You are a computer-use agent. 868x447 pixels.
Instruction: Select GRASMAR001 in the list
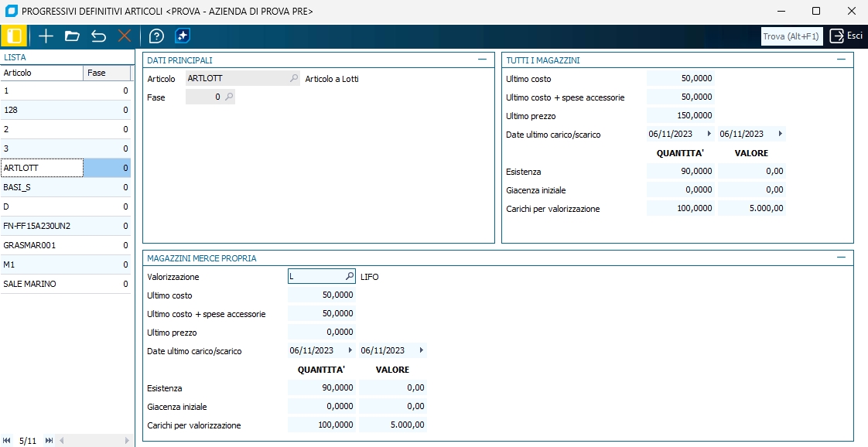point(66,246)
